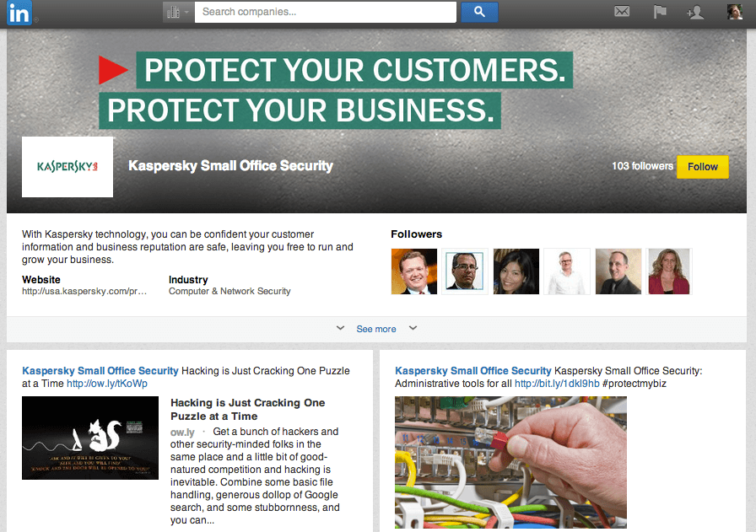Open the bit.ly/1dkl9hb link
756x532 pixels.
click(x=557, y=384)
